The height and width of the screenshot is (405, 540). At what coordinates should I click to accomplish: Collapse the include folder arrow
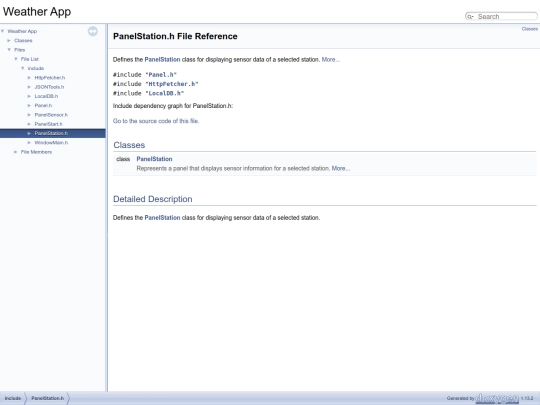23,69
